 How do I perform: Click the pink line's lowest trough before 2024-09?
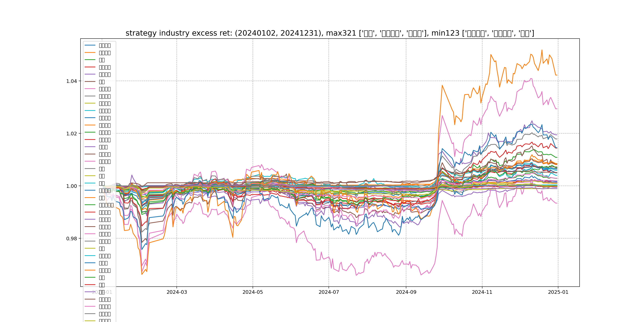356,275
